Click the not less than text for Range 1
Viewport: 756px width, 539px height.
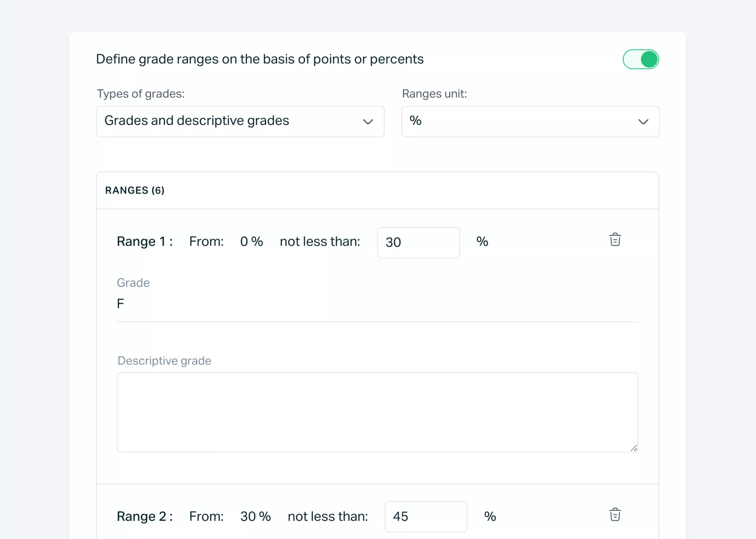(x=320, y=241)
